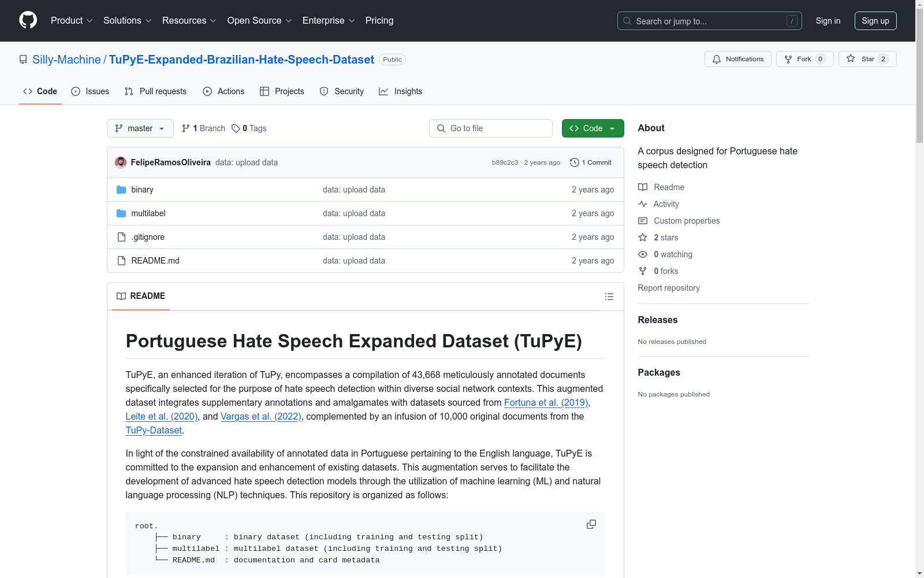Expand the Resources menu
Screen dimensions: 924x578
click(x=189, y=20)
